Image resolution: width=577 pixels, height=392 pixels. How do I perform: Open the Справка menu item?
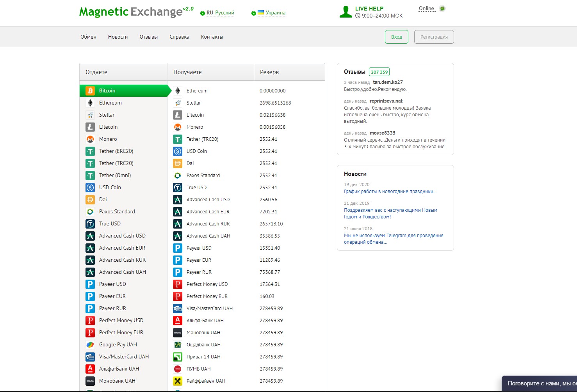click(x=179, y=37)
